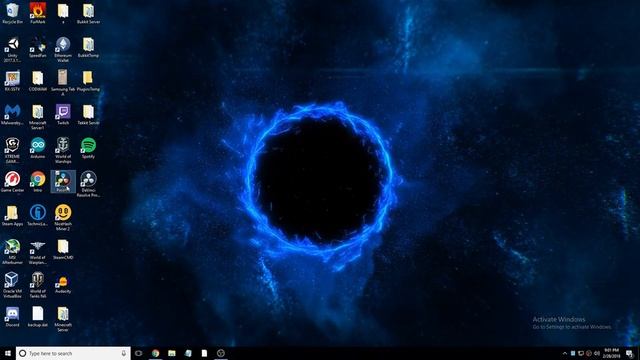Launch the Malwarebytes shortcut
The width and height of the screenshot is (640, 360).
point(12,115)
